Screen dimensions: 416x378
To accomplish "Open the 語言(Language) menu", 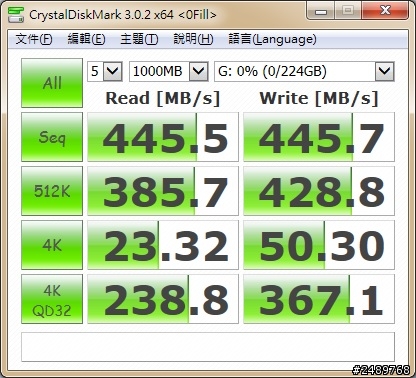I will click(272, 39).
